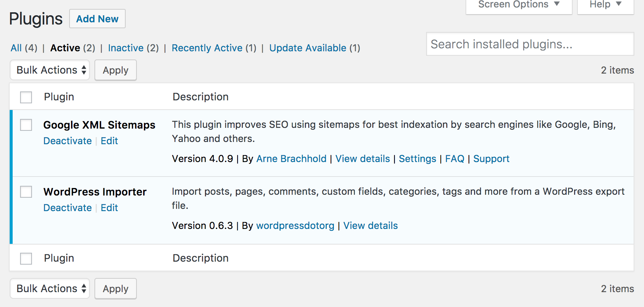Open the Support link
Image resolution: width=644 pixels, height=307 pixels.
tap(491, 159)
